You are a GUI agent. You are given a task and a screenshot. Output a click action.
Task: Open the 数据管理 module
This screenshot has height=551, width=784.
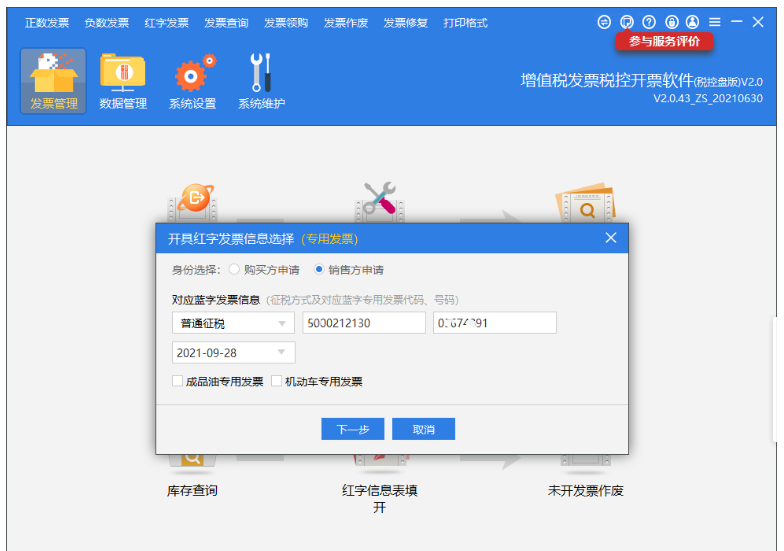point(123,81)
